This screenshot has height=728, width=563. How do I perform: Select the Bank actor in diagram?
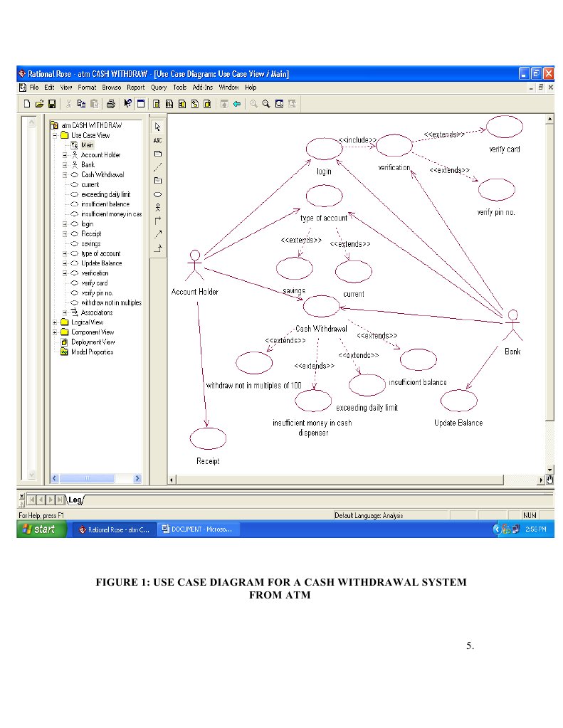(x=513, y=325)
